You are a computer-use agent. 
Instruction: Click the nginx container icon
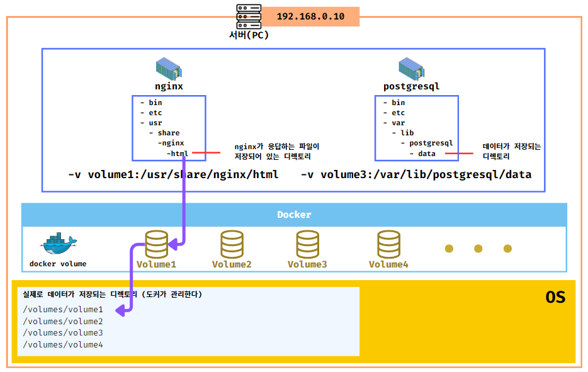(x=169, y=69)
